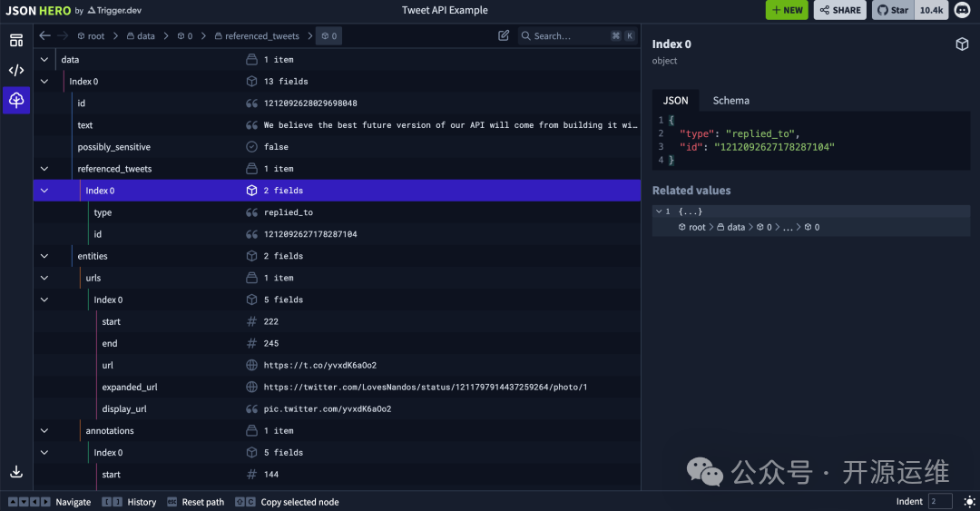The height and width of the screenshot is (511, 980).
Task: Click the cube icon on the 13 fields row
Action: click(x=252, y=82)
